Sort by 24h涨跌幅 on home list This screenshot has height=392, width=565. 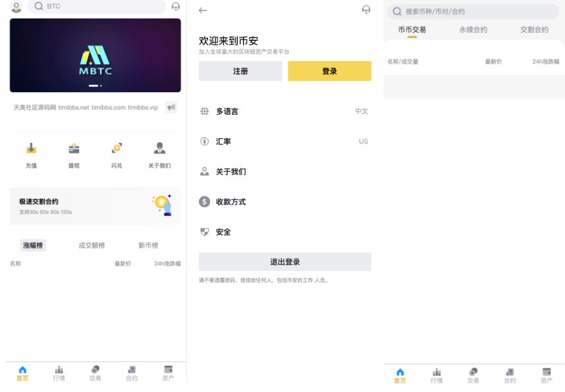click(167, 264)
